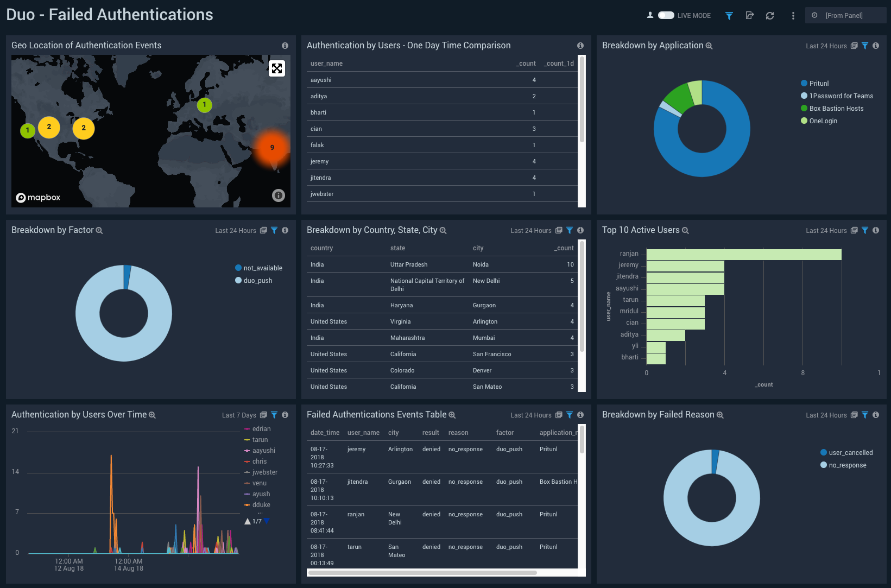This screenshot has height=588, width=891.
Task: Click the info icon on Authentication by Users Over Time
Action: click(285, 415)
